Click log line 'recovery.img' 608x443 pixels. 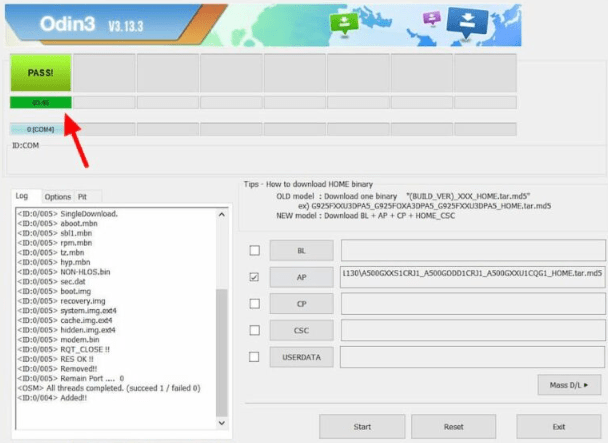click(61, 301)
